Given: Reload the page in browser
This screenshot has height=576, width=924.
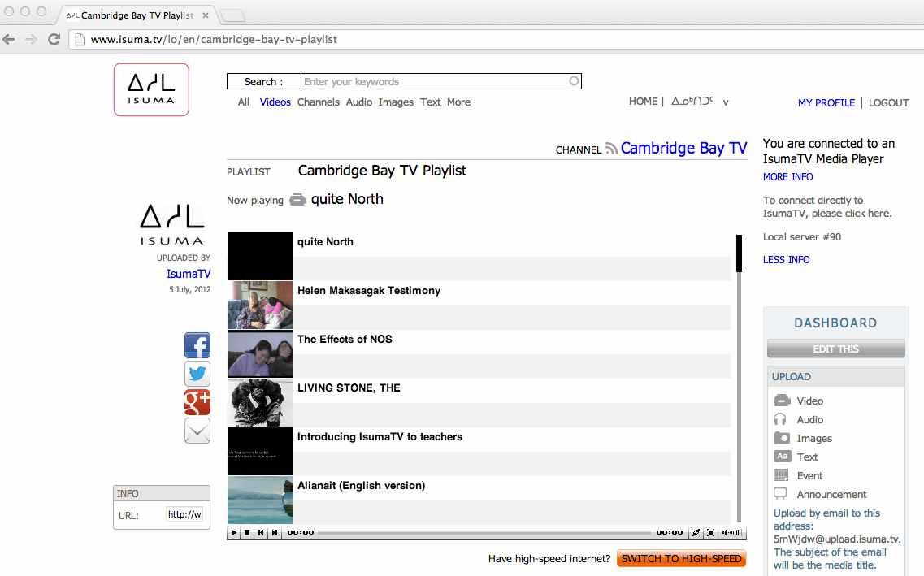Looking at the screenshot, I should 54,40.
